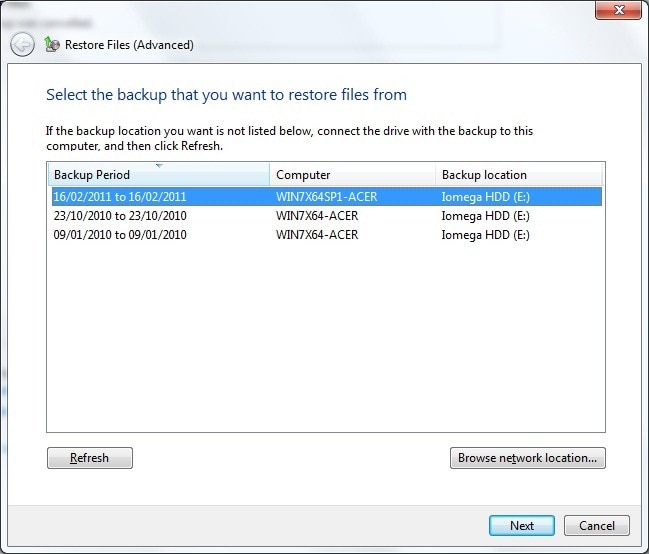Open Browse network location dialog

point(528,458)
